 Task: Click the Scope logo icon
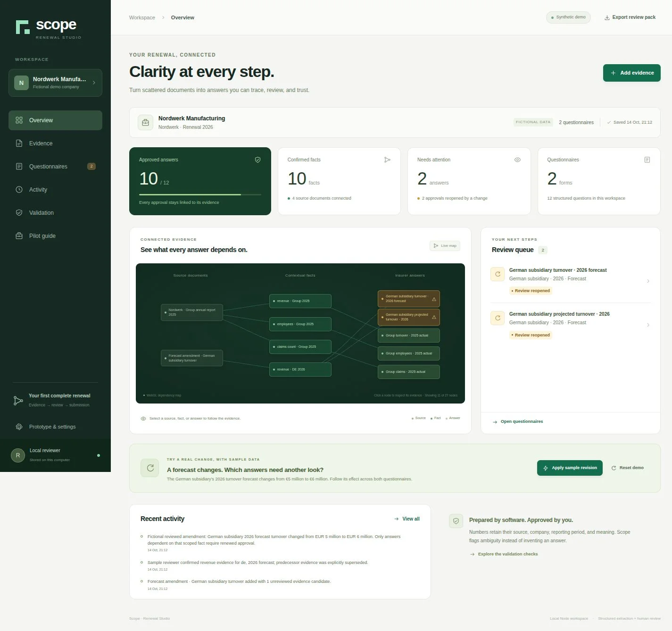(23, 27)
